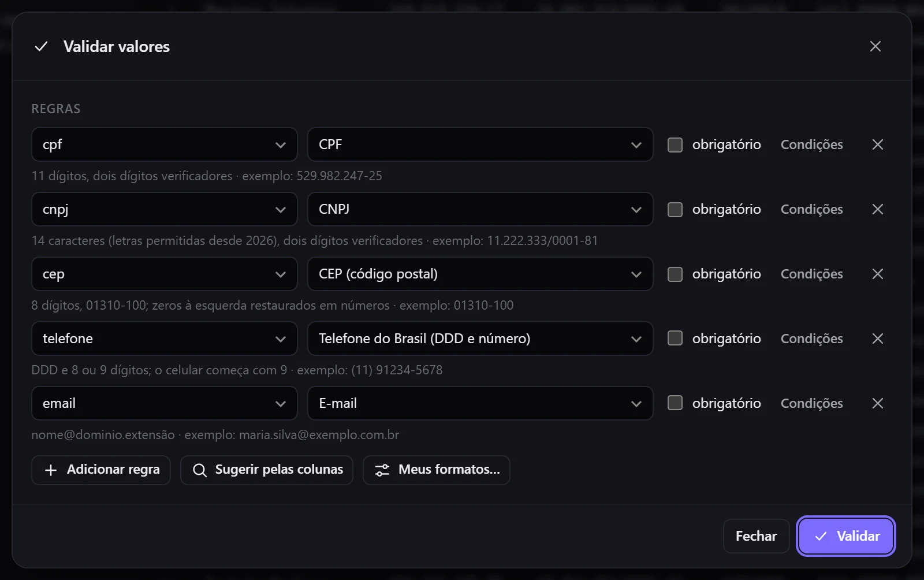Open the cnpj column selector
The width and height of the screenshot is (924, 580).
point(165,209)
